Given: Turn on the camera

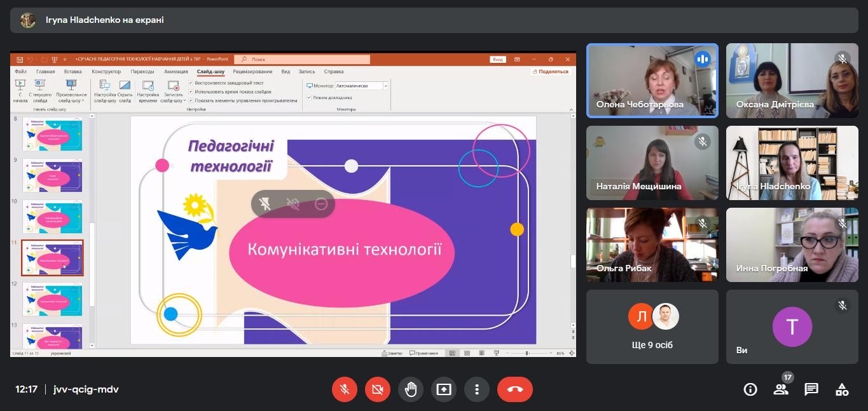Looking at the screenshot, I should coord(378,389).
